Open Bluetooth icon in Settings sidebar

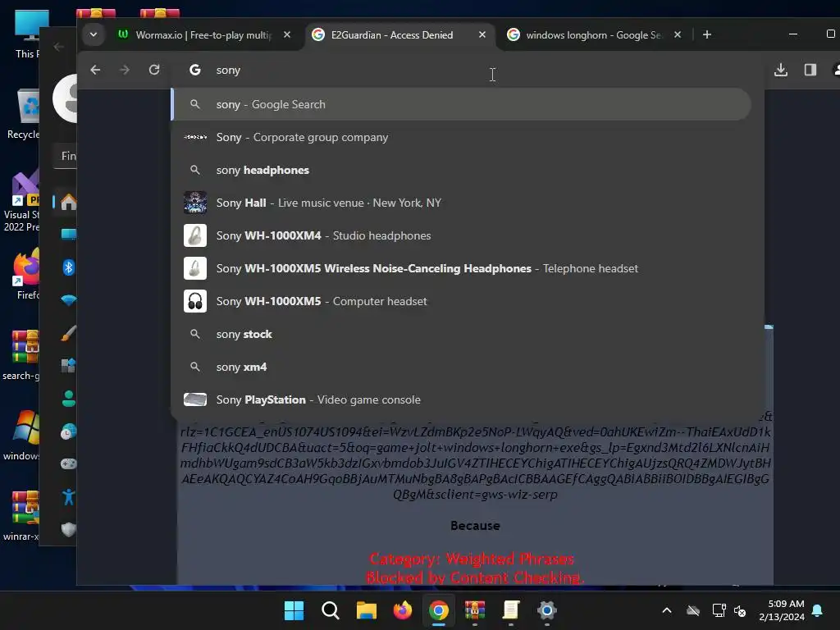pyautogui.click(x=69, y=267)
